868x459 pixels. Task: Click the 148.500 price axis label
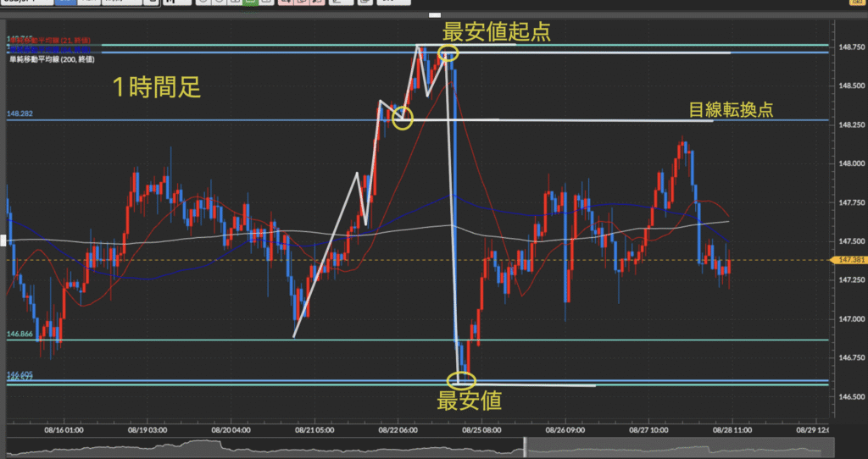tap(852, 86)
